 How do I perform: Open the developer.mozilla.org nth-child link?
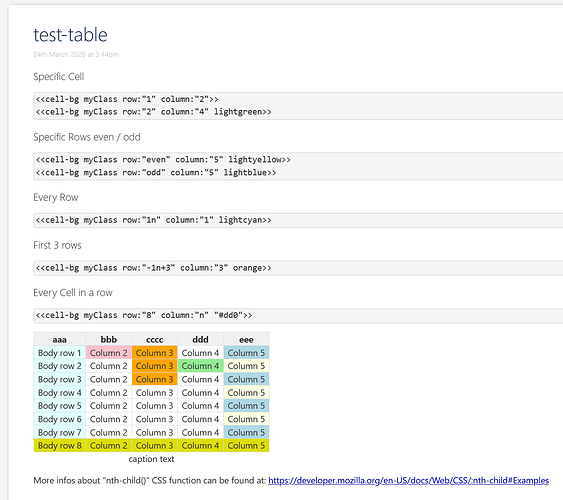408,480
